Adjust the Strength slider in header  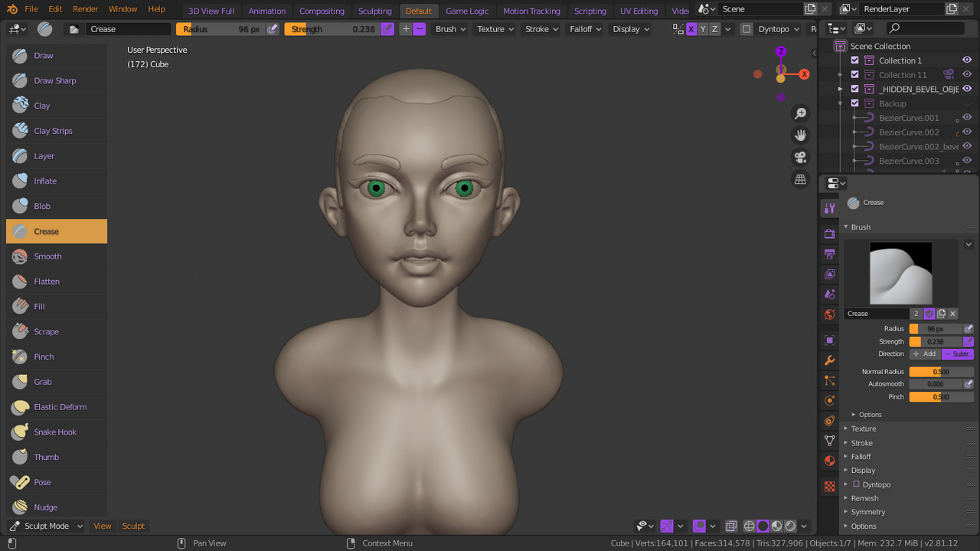(332, 29)
